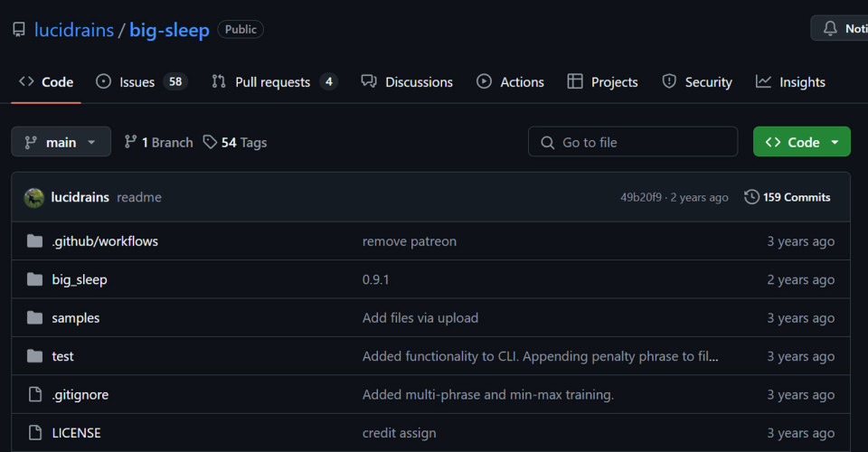Open the .github/workflows folder
The image size is (868, 452).
105,241
